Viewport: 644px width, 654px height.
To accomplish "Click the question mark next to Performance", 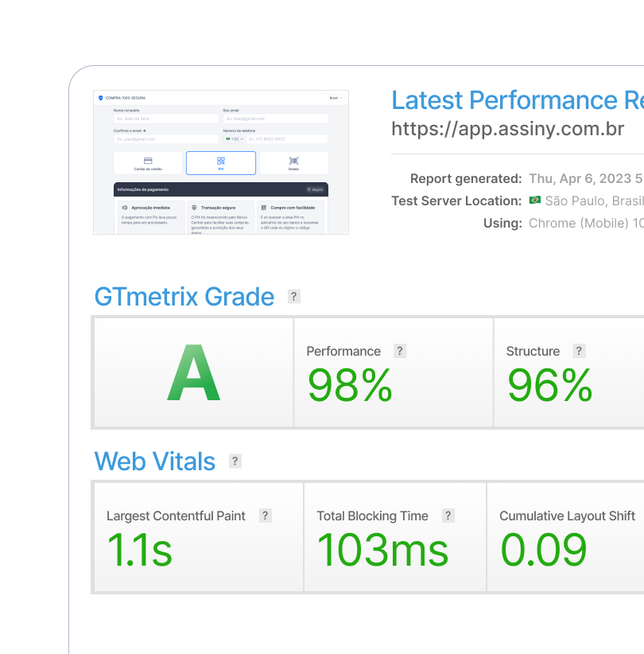I will tap(400, 351).
